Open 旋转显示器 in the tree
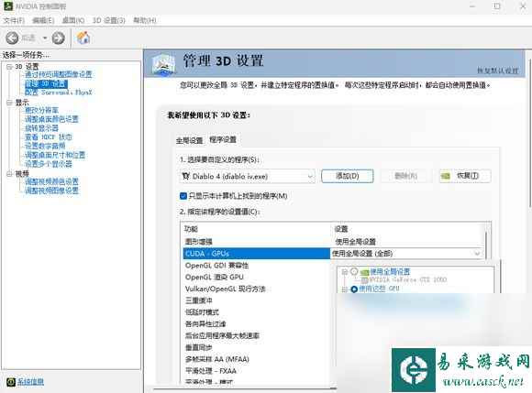The height and width of the screenshot is (393, 532). (41, 128)
